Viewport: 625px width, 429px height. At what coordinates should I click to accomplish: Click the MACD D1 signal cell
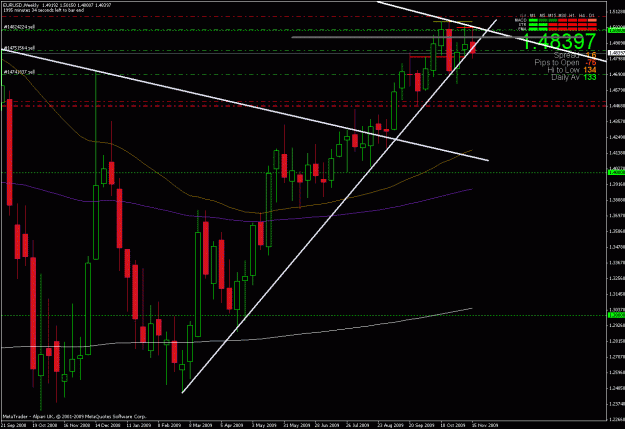[x=592, y=20]
